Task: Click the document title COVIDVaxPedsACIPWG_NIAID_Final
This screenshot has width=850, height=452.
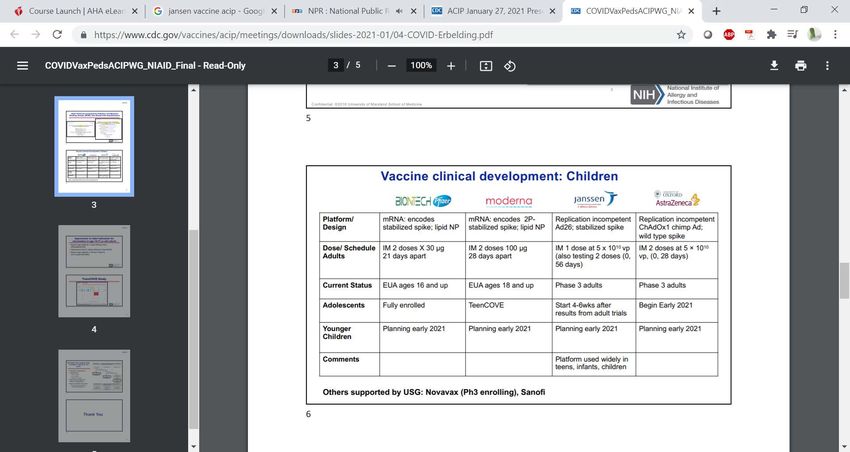Action: tap(145, 66)
